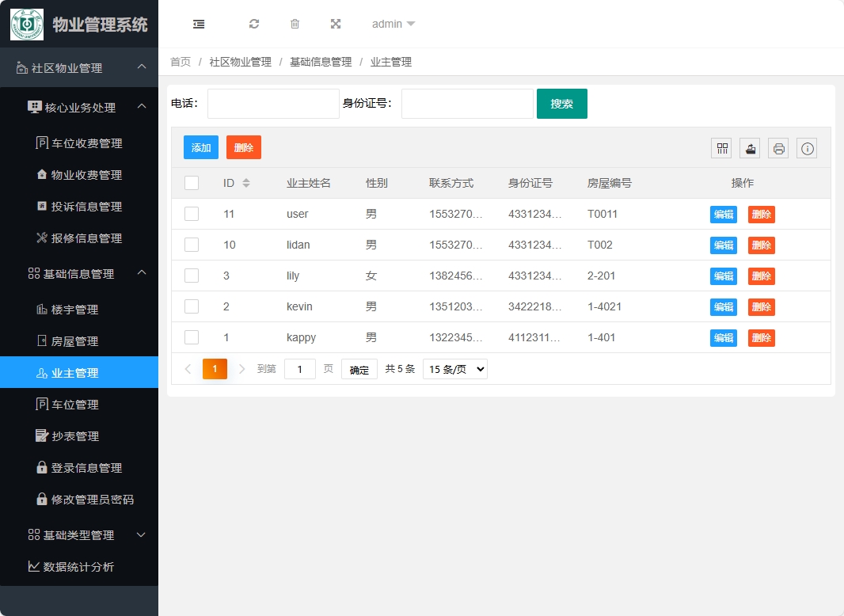This screenshot has height=616, width=844.
Task: Click the 添加 add button
Action: click(x=200, y=147)
